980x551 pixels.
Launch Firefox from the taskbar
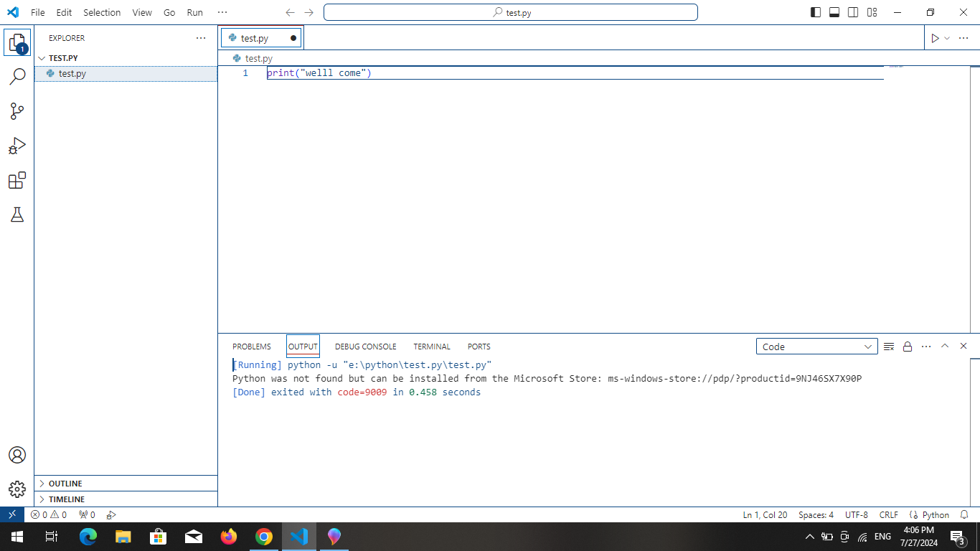229,537
